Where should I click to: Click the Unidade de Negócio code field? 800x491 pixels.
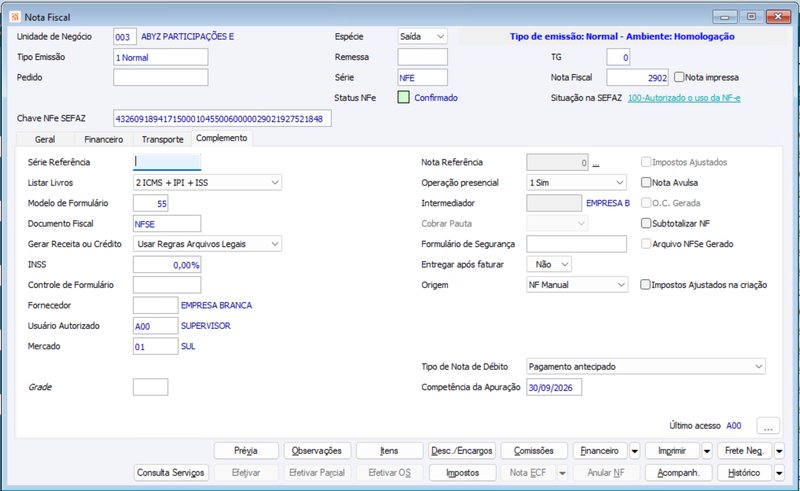click(125, 36)
